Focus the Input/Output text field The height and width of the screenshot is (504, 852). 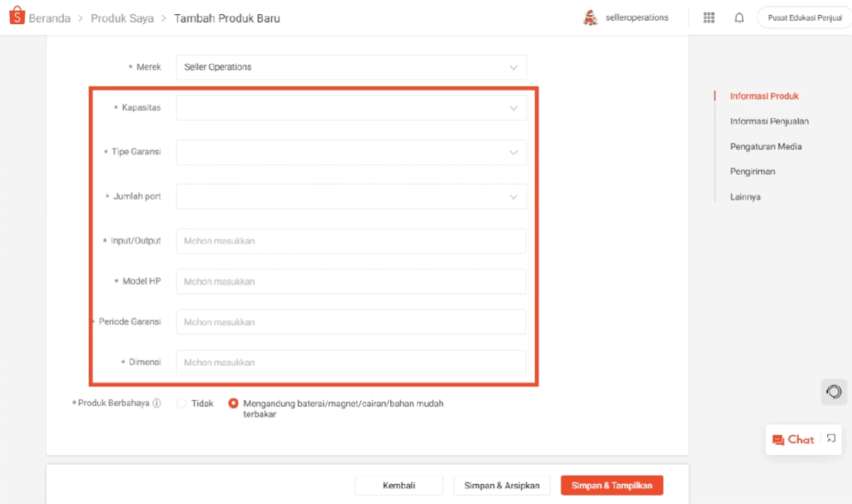[x=351, y=241]
